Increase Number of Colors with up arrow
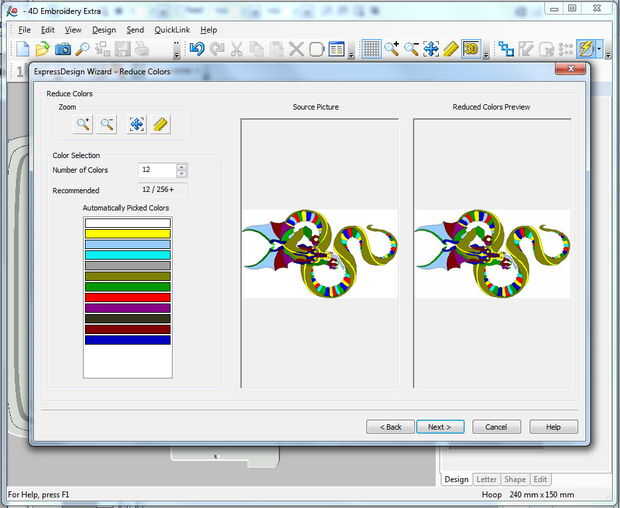The height and width of the screenshot is (508, 620). coord(181,166)
